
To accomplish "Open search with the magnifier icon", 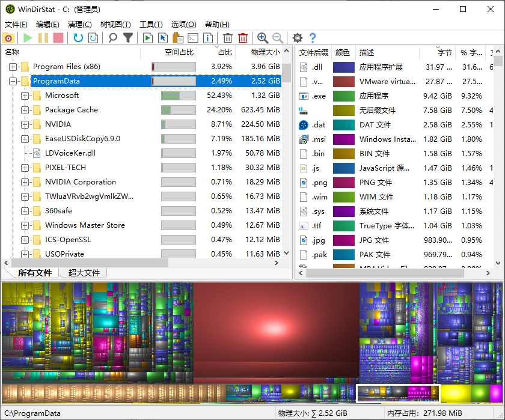I will tap(113, 38).
